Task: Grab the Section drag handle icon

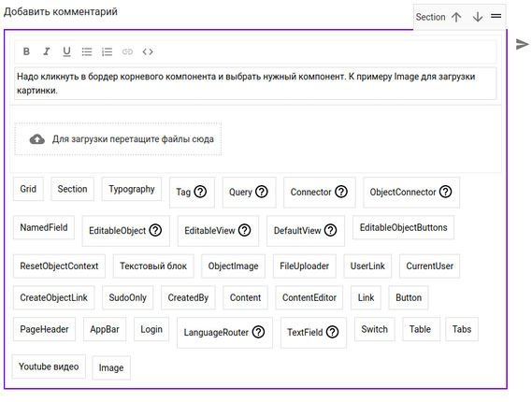Action: click(496, 16)
